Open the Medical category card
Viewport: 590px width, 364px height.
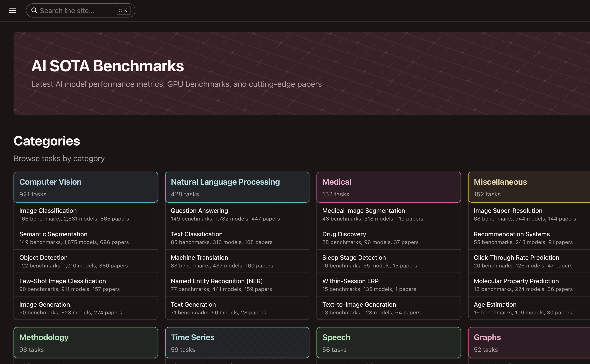388,187
